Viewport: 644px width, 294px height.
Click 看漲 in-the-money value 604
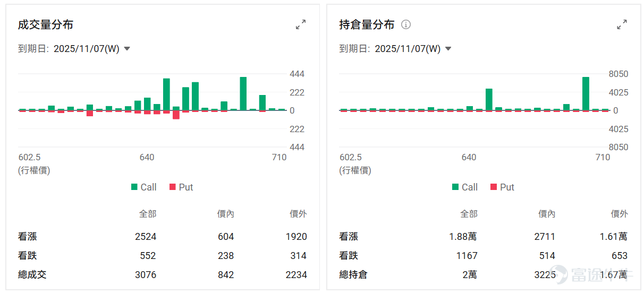coord(226,237)
